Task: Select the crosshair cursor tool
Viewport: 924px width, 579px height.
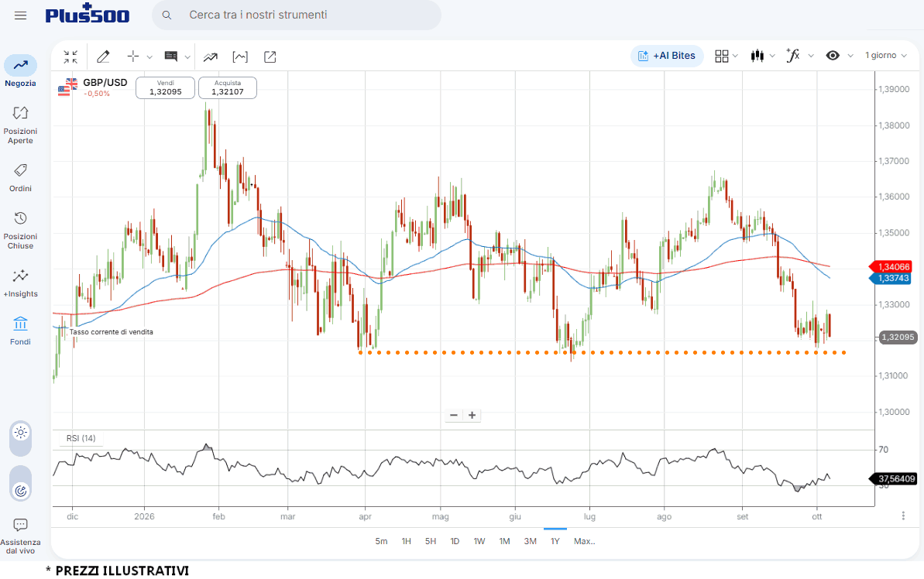Action: point(133,57)
